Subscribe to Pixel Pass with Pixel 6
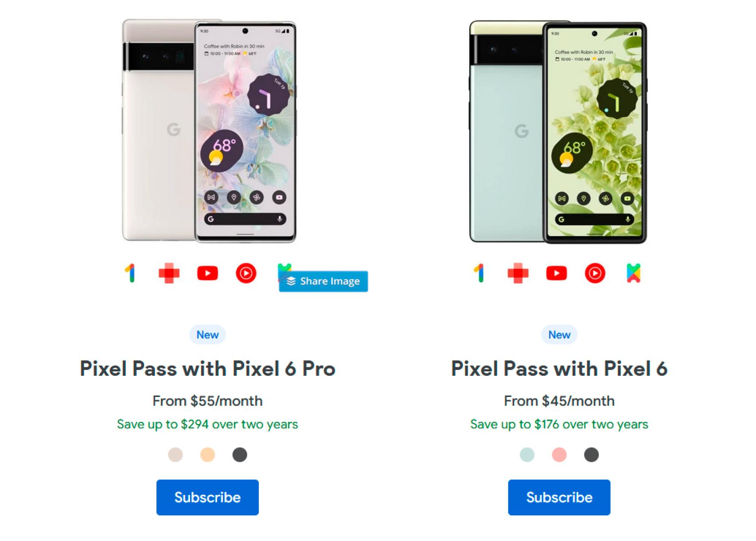756x541 pixels. pyautogui.click(x=559, y=497)
